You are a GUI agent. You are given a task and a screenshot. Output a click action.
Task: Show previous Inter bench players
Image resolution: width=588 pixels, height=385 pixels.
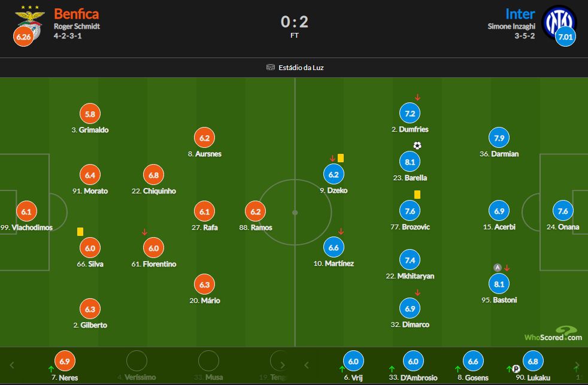click(x=307, y=365)
